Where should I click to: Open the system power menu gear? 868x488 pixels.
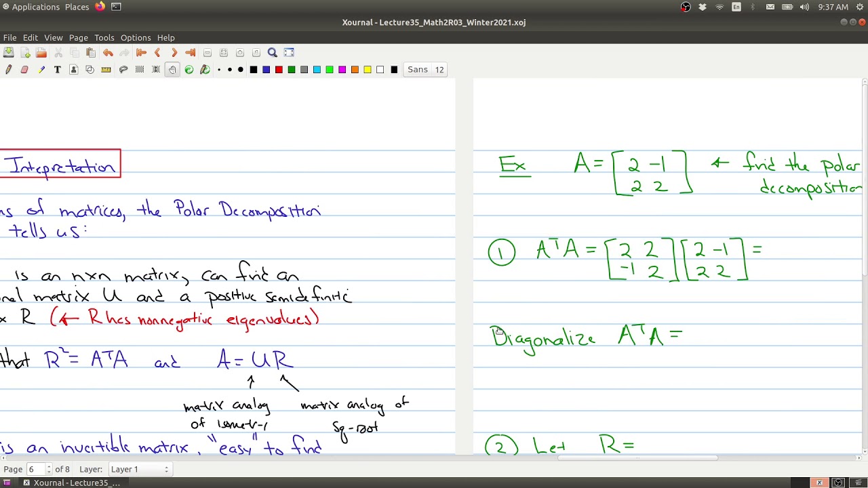860,7
